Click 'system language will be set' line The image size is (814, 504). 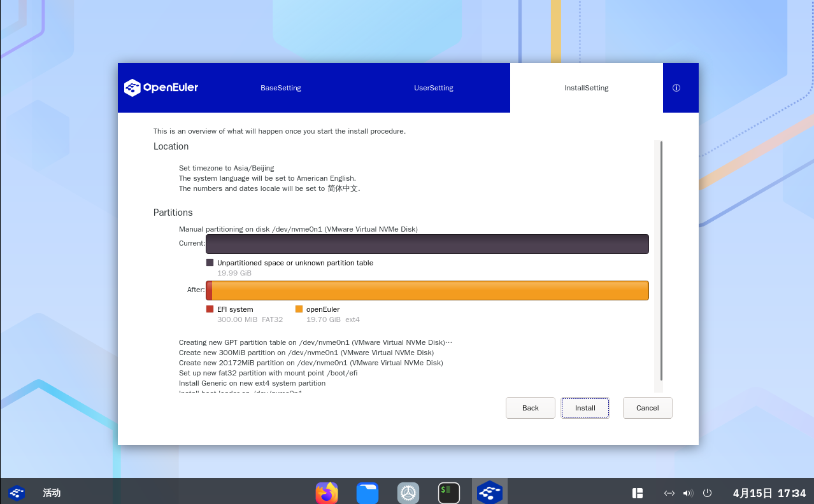point(268,178)
